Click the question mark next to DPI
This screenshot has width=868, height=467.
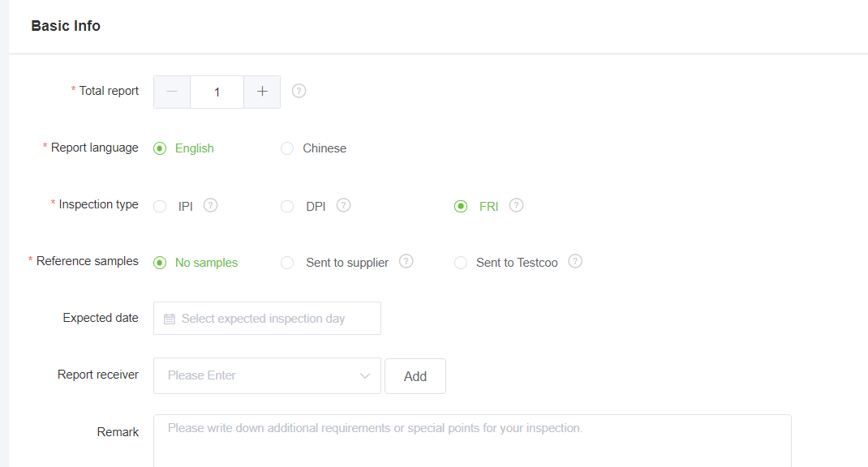344,205
